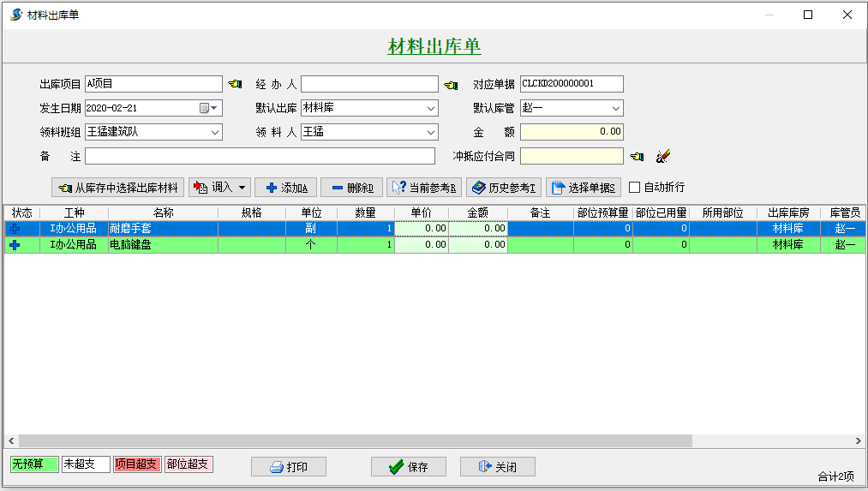Expand the 默认库管 dropdown

615,108
